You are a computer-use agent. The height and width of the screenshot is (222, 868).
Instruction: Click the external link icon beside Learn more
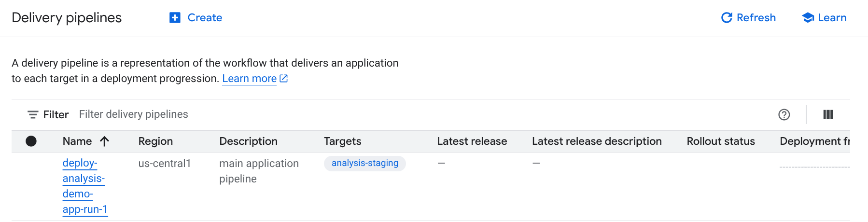tap(284, 78)
